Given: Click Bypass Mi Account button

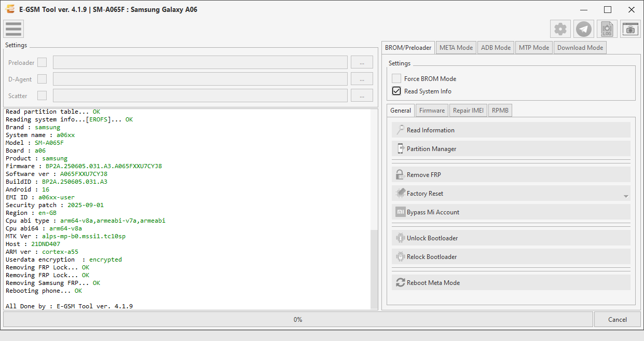Looking at the screenshot, I should pyautogui.click(x=511, y=212).
